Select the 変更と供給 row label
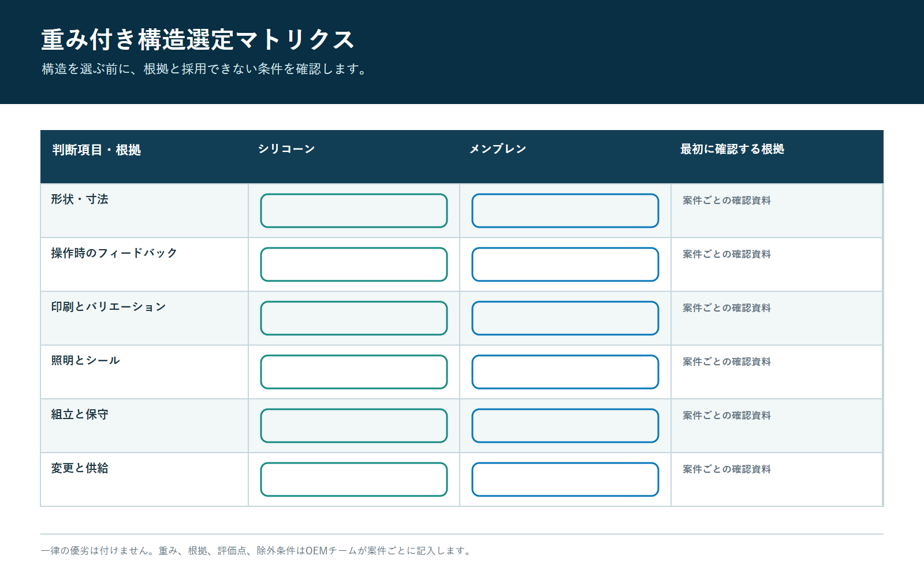This screenshot has width=924, height=578. 80,468
